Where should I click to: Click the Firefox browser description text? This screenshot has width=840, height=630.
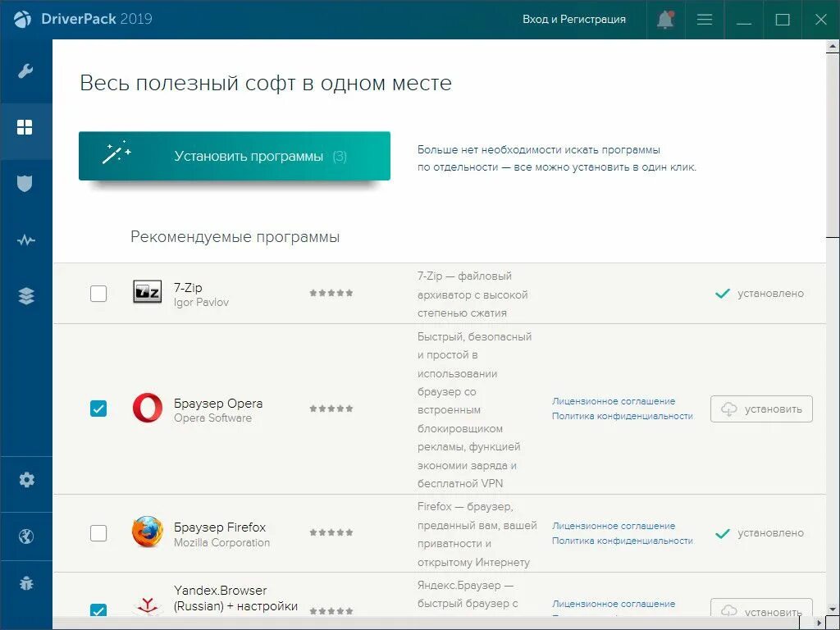click(x=477, y=534)
